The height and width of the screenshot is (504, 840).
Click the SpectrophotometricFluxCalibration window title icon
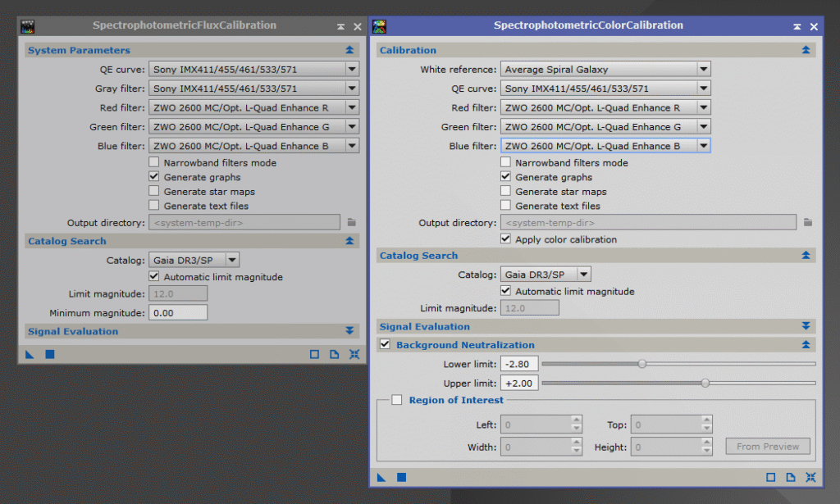pyautogui.click(x=27, y=26)
